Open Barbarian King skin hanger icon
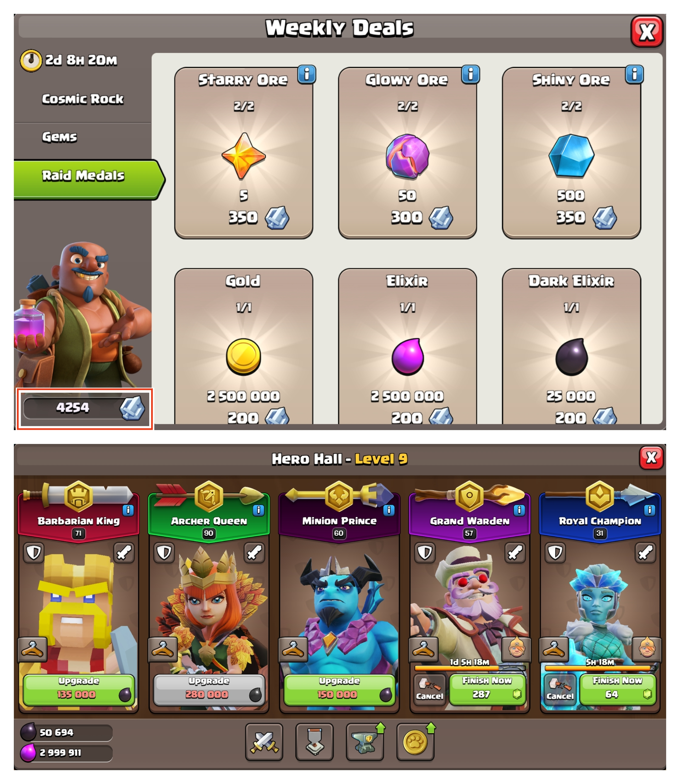The width and height of the screenshot is (680, 784). (x=33, y=649)
